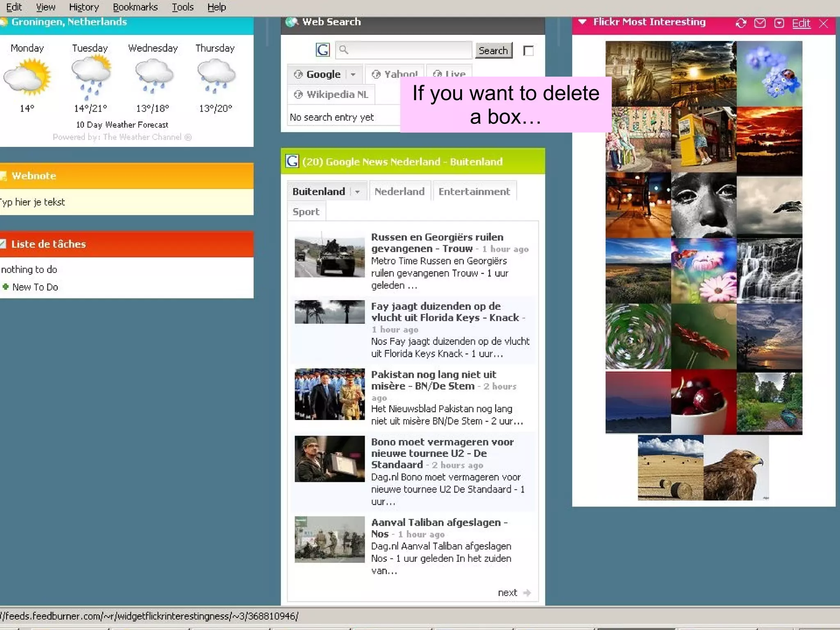Click Edit link in Flickr widget header
This screenshot has width=840, height=630.
801,23
